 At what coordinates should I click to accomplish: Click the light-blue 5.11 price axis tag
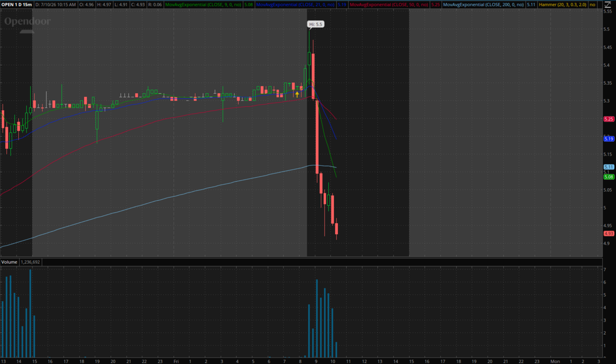point(609,167)
